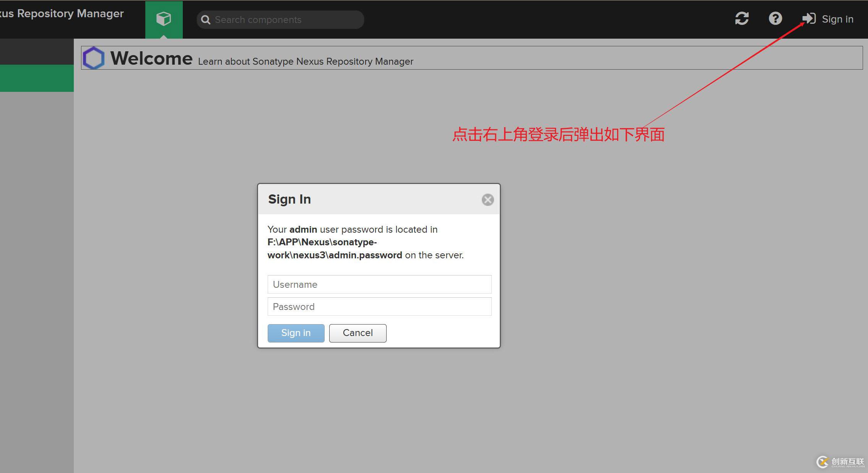The height and width of the screenshot is (473, 868).
Task: Click the blue Sign in button in dialog
Action: [296, 333]
